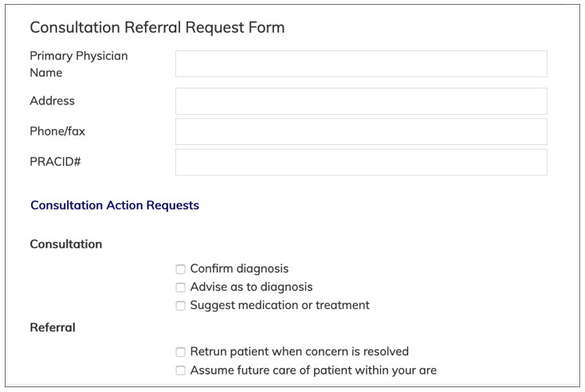Click the Consultation Action Requests heading
The image size is (585, 392).
point(115,205)
